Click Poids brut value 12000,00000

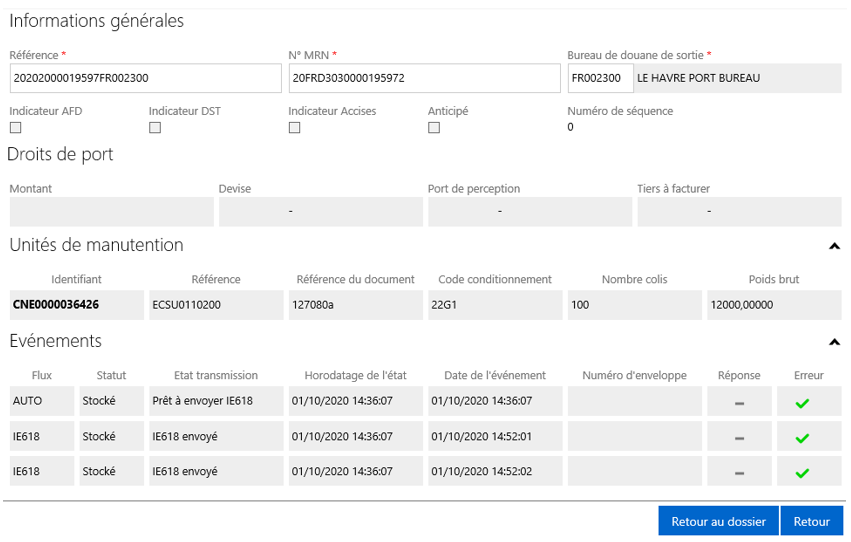[x=741, y=305]
